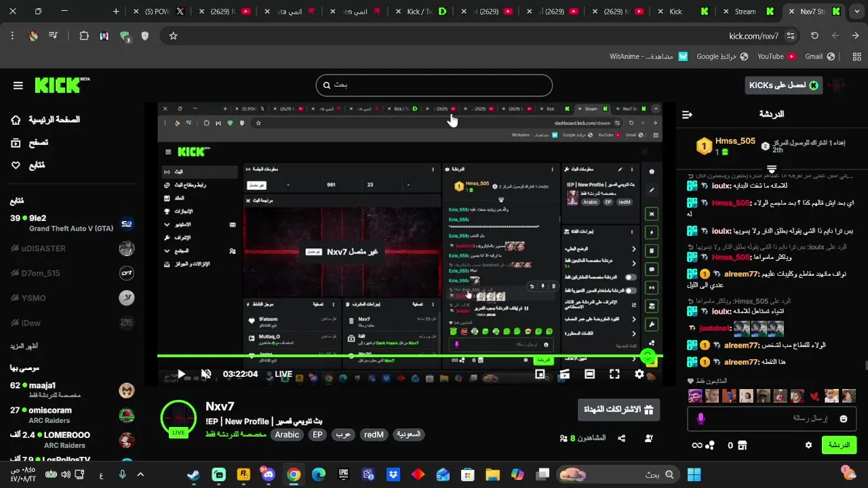Open the player settings gear

tap(639, 374)
